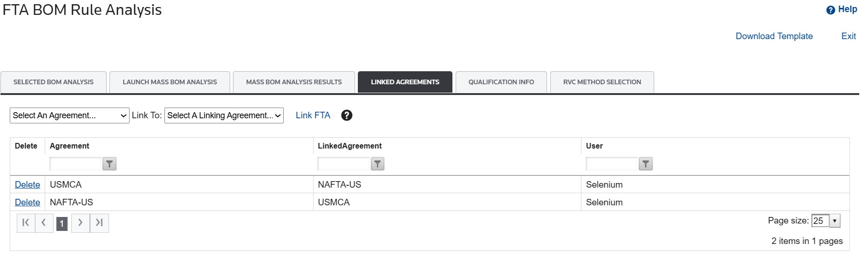The height and width of the screenshot is (257, 868).
Task: Go to next page arrow
Action: coord(81,223)
